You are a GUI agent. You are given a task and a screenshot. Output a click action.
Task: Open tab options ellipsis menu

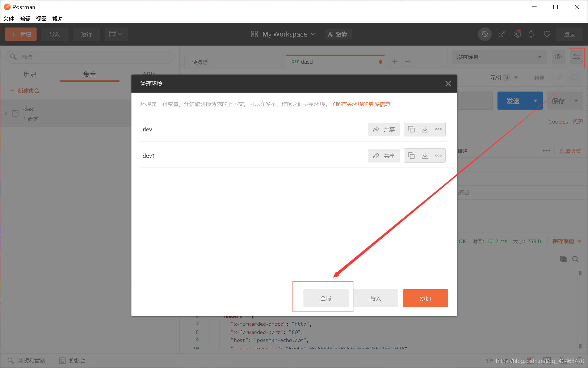coord(408,62)
